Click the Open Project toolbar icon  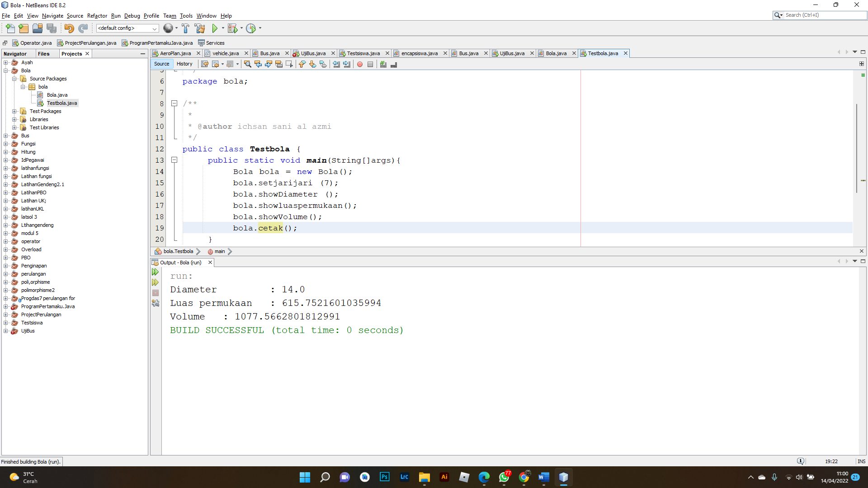coord(38,28)
